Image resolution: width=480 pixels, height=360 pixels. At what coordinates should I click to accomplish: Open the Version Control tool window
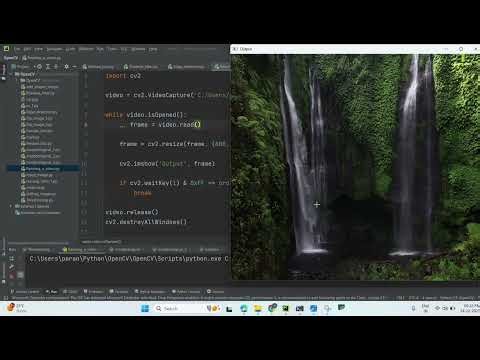point(25,292)
